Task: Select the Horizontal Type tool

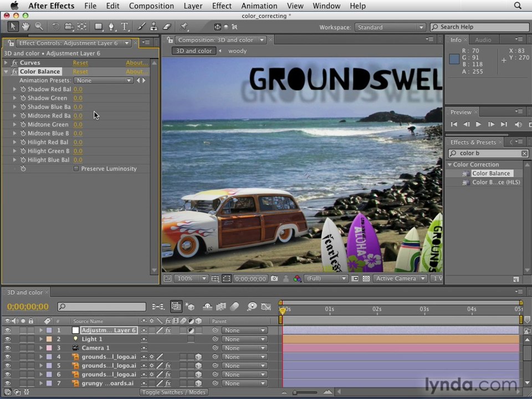Action: click(x=125, y=27)
